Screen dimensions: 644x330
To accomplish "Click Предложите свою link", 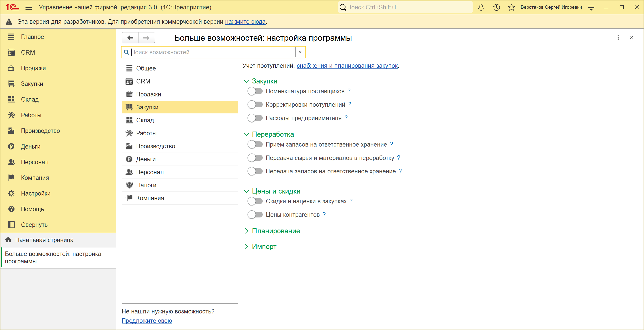I will pos(147,321).
